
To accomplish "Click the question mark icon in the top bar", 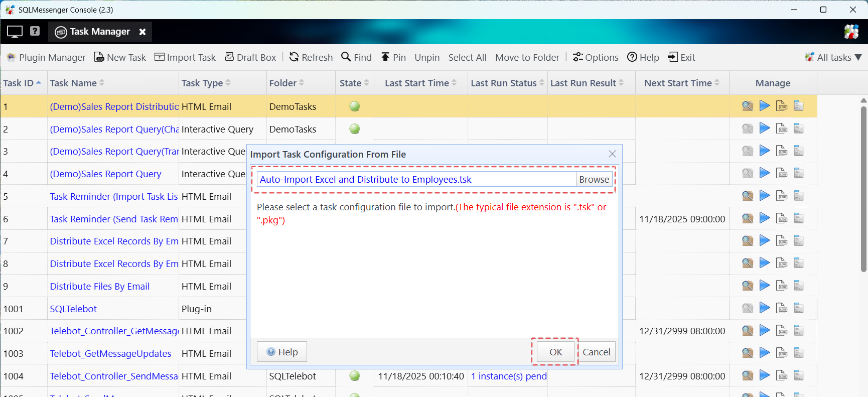I will (x=35, y=31).
